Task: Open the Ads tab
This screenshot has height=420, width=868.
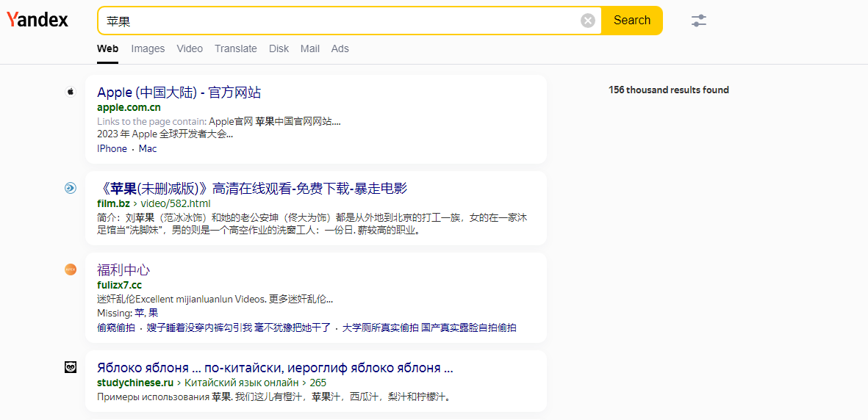Action: [340, 48]
